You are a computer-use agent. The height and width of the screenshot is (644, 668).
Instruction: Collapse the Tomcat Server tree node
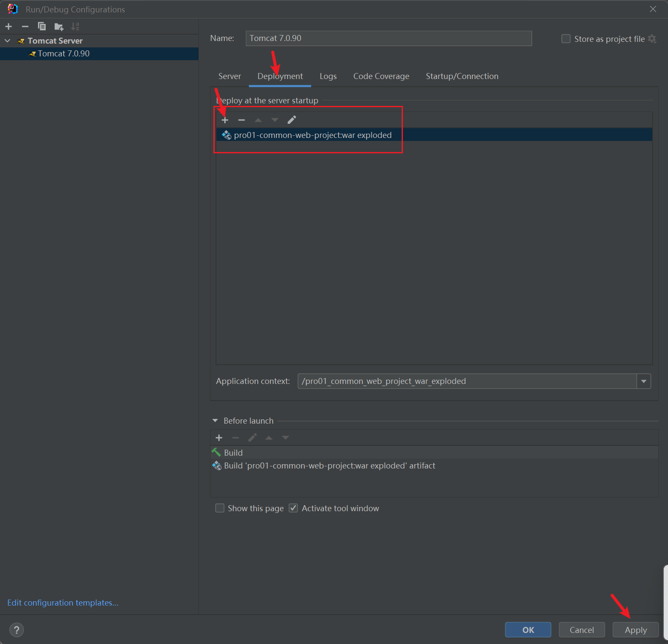(x=7, y=41)
